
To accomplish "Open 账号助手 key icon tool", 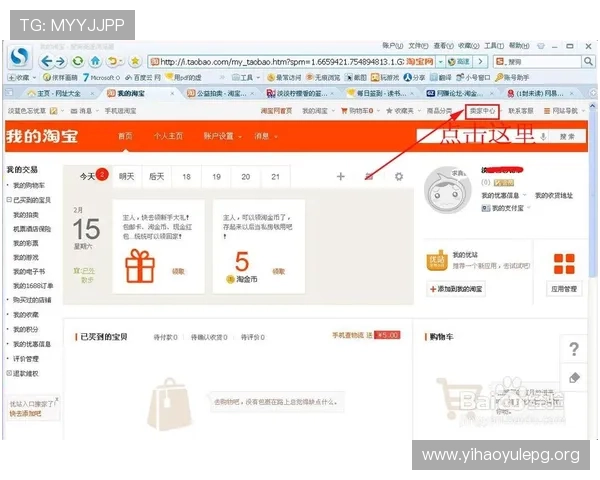I will tap(512, 78).
